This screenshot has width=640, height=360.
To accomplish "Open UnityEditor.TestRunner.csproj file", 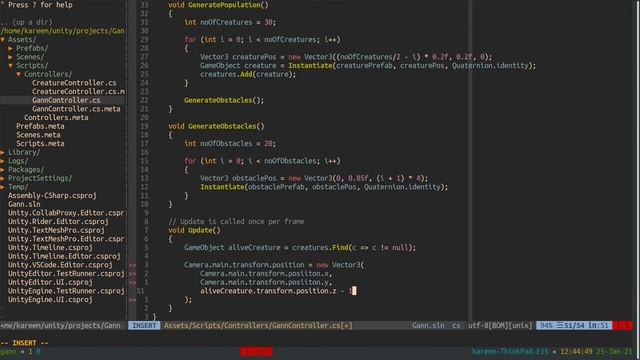I will tap(66, 273).
